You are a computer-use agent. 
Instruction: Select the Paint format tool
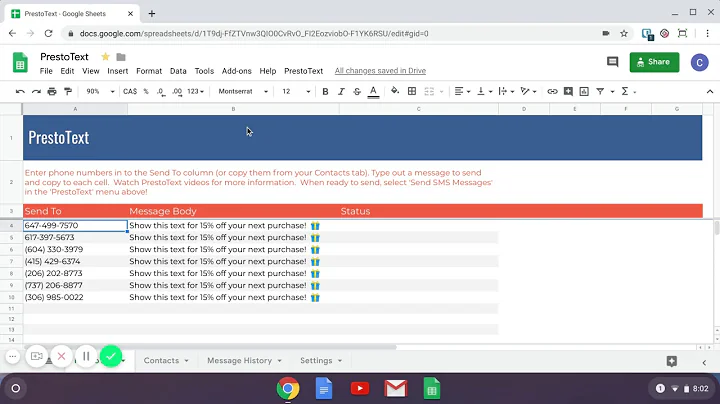click(68, 91)
